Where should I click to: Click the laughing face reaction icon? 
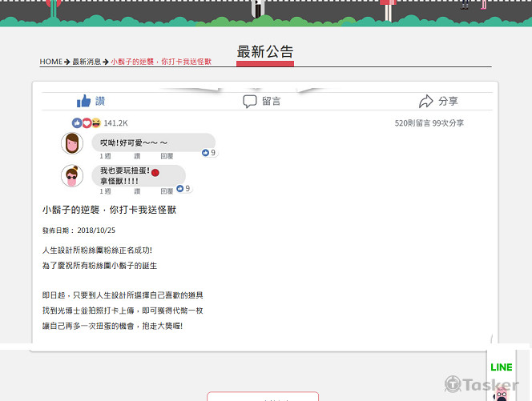coord(96,122)
